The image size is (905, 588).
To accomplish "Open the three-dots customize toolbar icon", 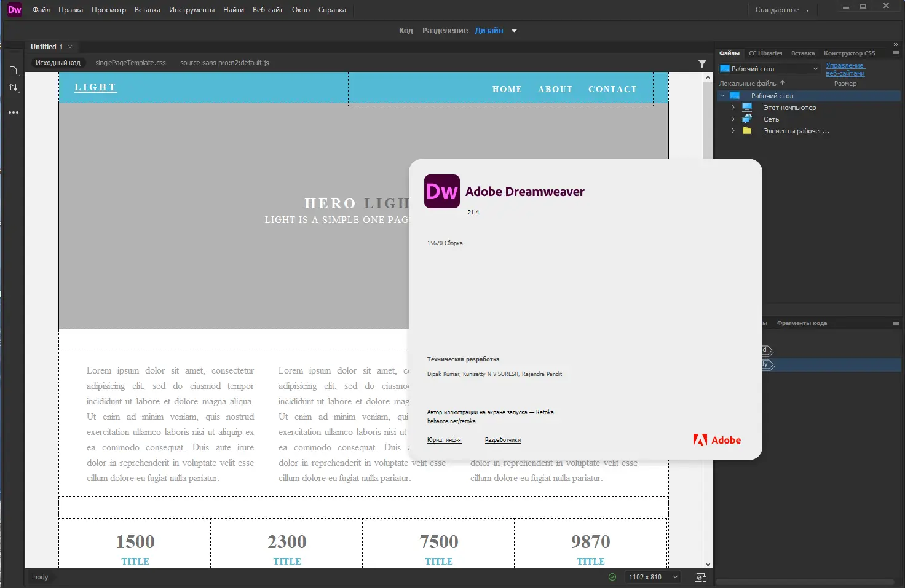I will point(14,112).
